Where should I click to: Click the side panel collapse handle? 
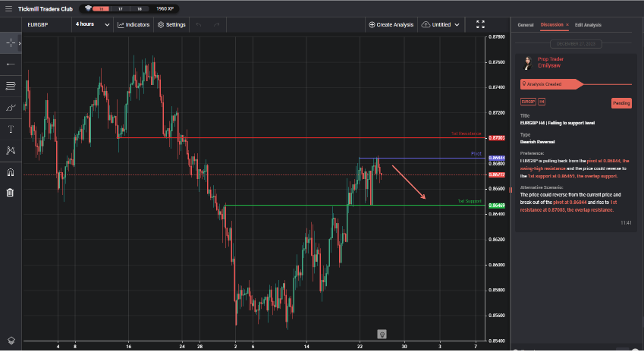[x=510, y=190]
